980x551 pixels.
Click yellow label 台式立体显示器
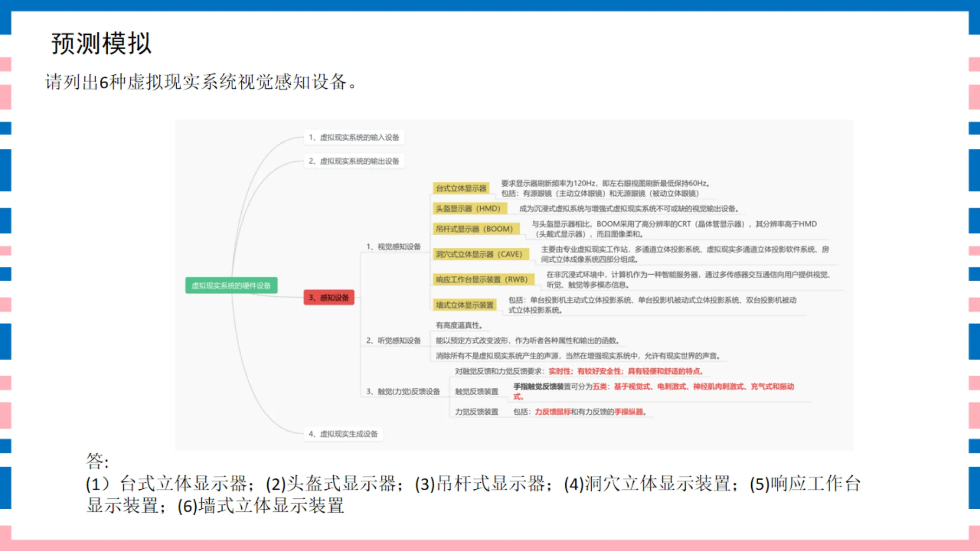[461, 188]
